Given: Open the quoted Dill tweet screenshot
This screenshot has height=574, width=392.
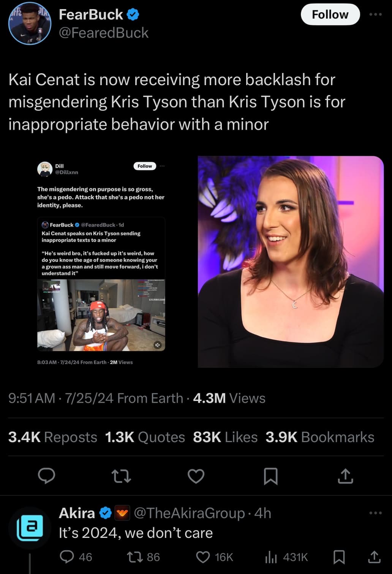Looking at the screenshot, I should (101, 262).
